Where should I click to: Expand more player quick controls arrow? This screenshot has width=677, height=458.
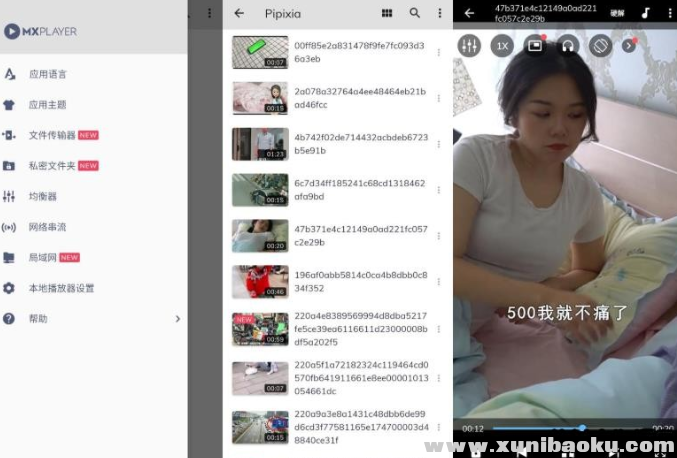pos(629,45)
